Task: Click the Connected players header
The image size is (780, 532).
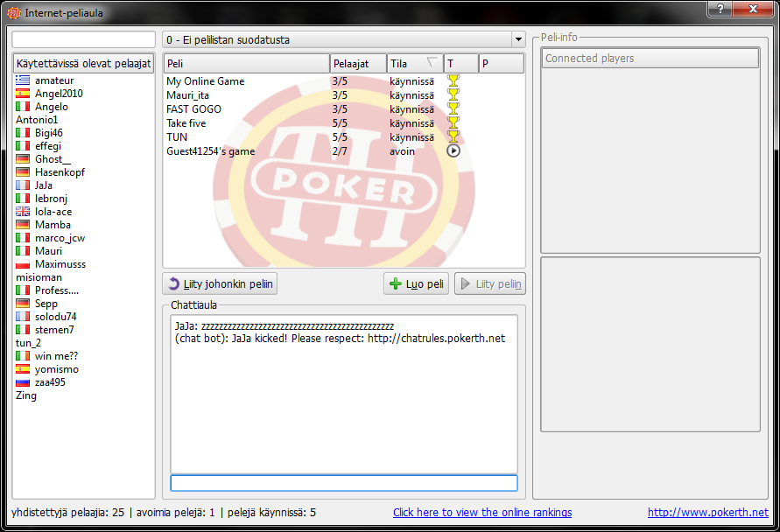Action: click(650, 59)
